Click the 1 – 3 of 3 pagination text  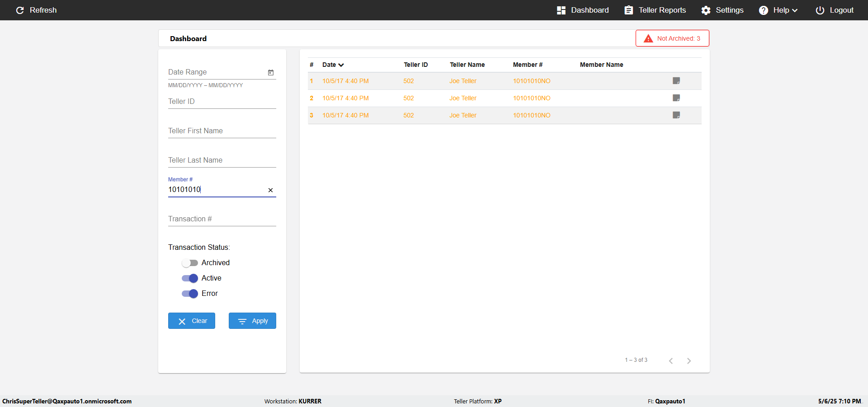pos(636,360)
